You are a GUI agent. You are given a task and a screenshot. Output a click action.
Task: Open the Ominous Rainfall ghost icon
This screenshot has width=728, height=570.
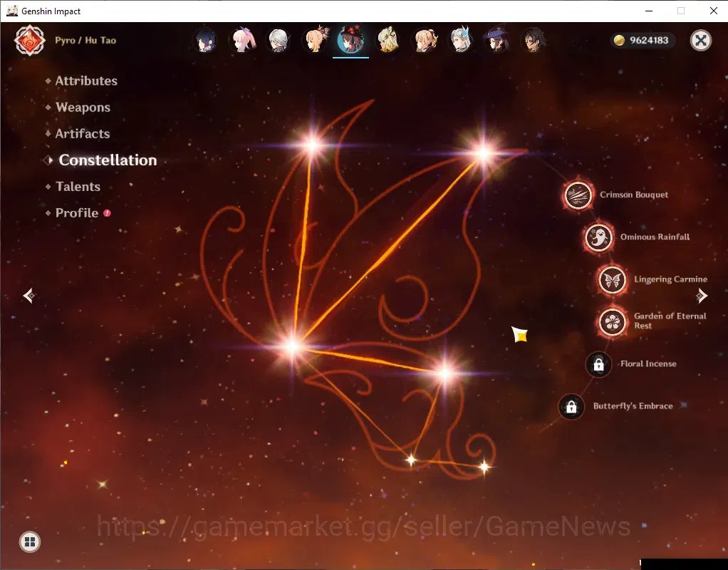pos(598,237)
